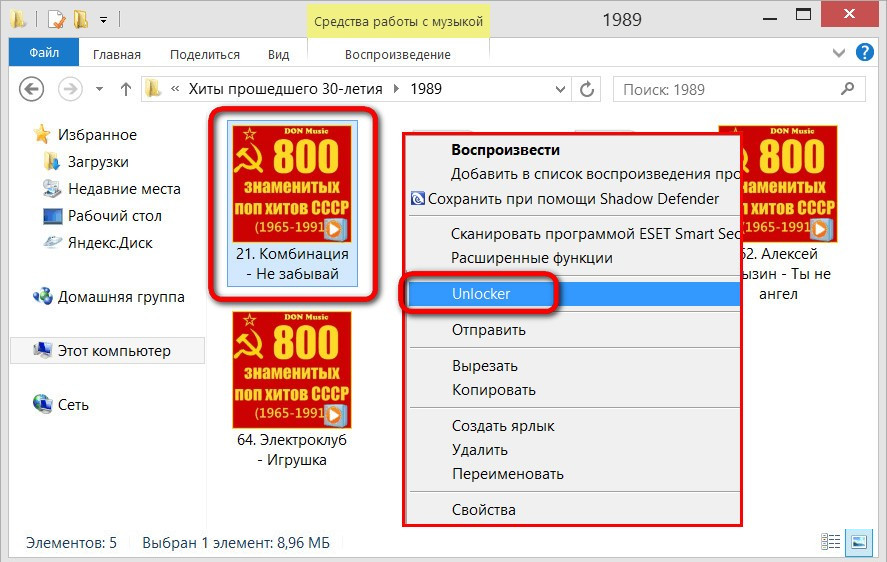
Task: Click the Forward navigation arrow
Action: tap(70, 89)
